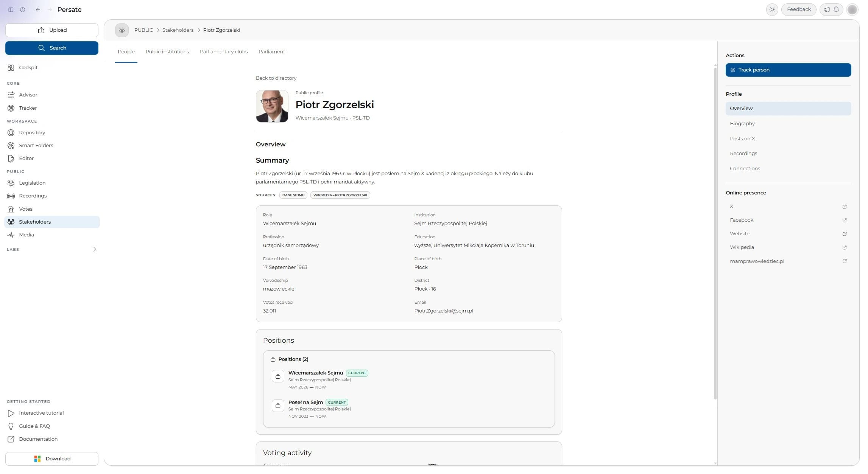The image size is (868, 474).
Task: Jump to Connections profile section
Action: 788,169
